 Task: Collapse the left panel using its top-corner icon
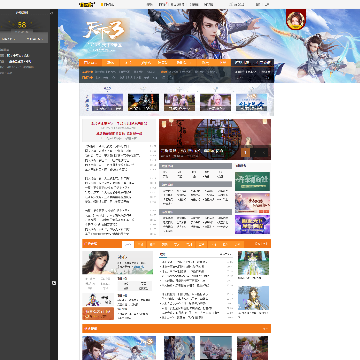[x=51, y=13]
